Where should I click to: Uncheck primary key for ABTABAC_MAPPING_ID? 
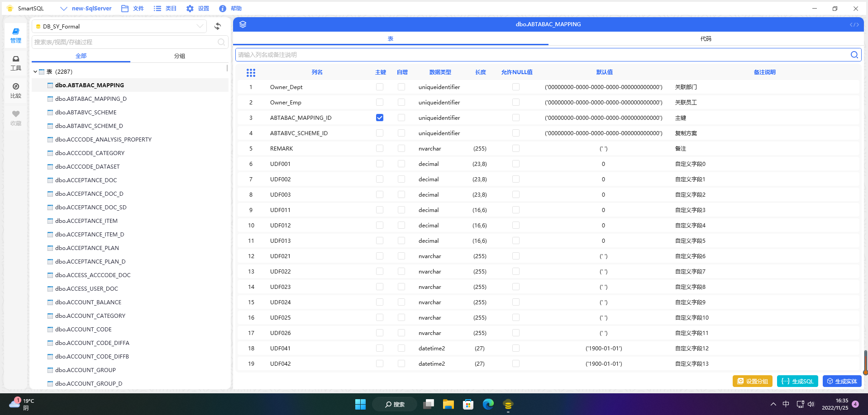pos(380,118)
